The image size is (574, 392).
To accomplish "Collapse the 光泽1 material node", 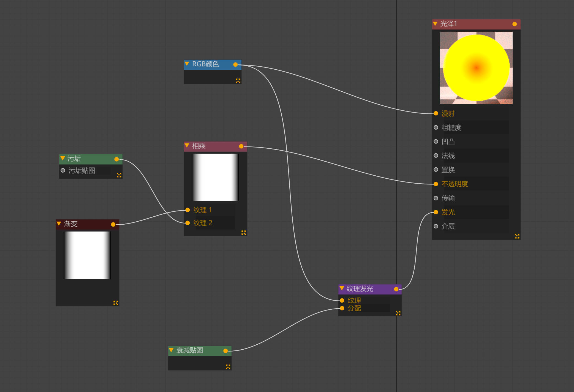I will (x=435, y=24).
